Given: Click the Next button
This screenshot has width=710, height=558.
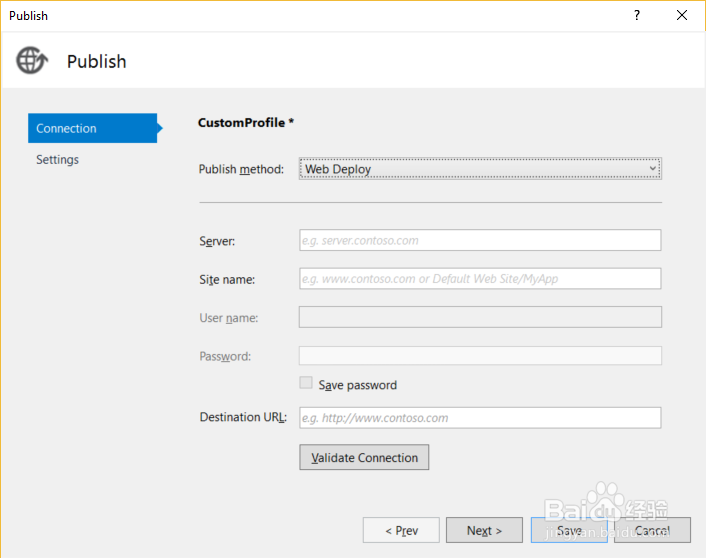Looking at the screenshot, I should tap(484, 531).
